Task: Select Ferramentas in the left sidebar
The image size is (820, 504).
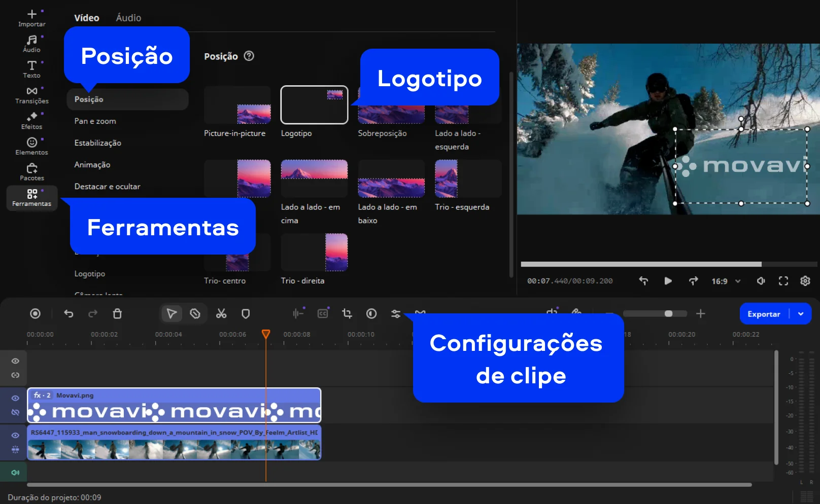Action: [x=31, y=198]
